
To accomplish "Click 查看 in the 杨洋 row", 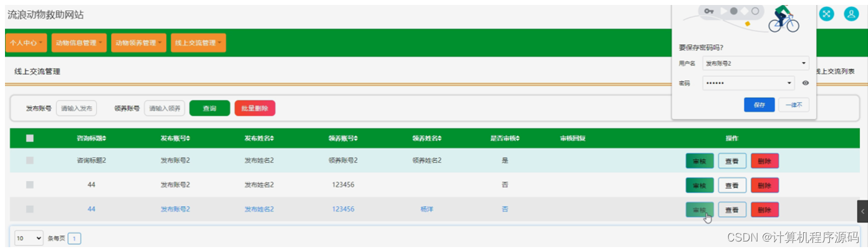I will [x=732, y=210].
